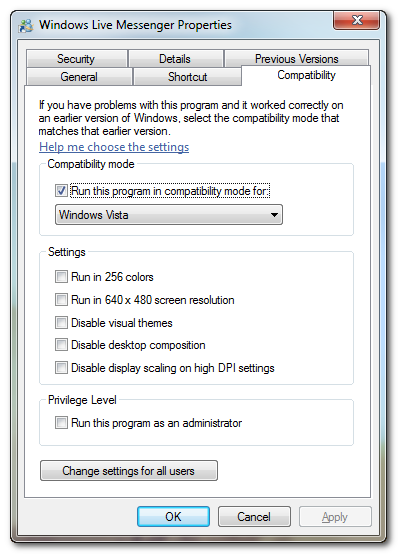Open the Details tab
Image resolution: width=398 pixels, height=554 pixels.
pos(175,59)
